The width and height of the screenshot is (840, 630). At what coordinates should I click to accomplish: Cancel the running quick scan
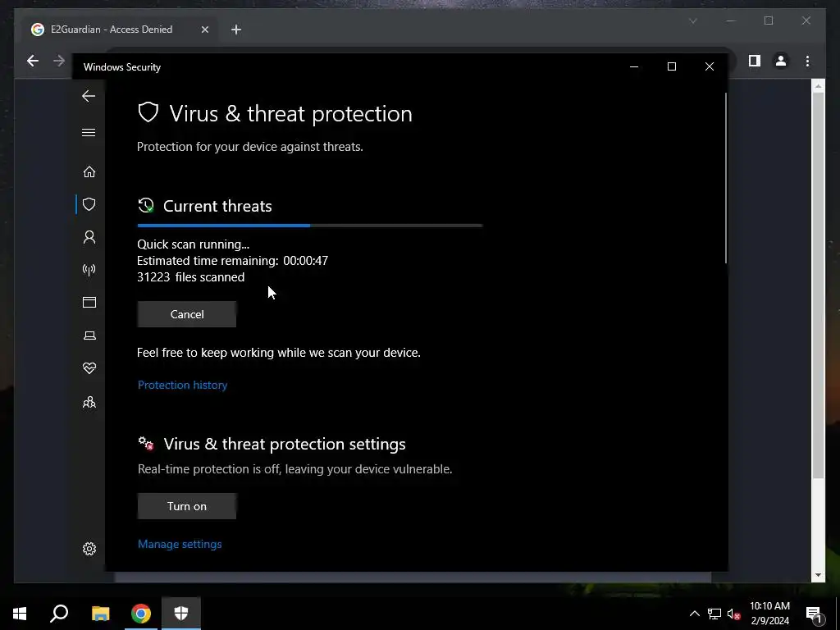click(x=187, y=314)
